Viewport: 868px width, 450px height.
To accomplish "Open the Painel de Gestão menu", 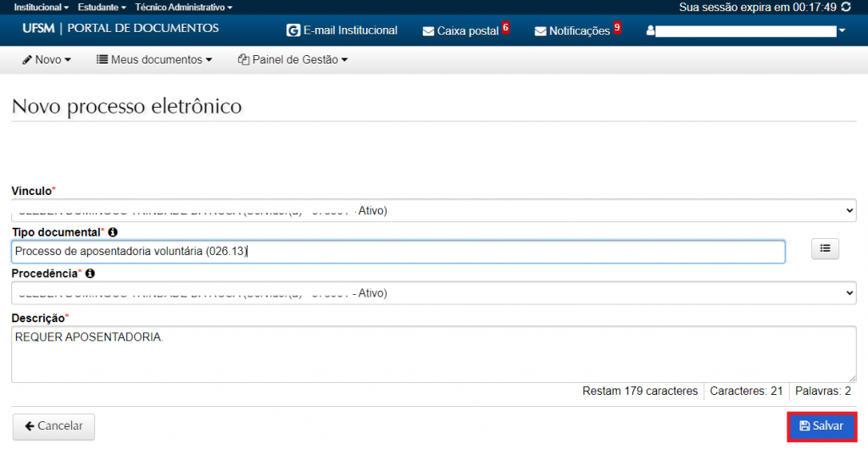I will (293, 60).
